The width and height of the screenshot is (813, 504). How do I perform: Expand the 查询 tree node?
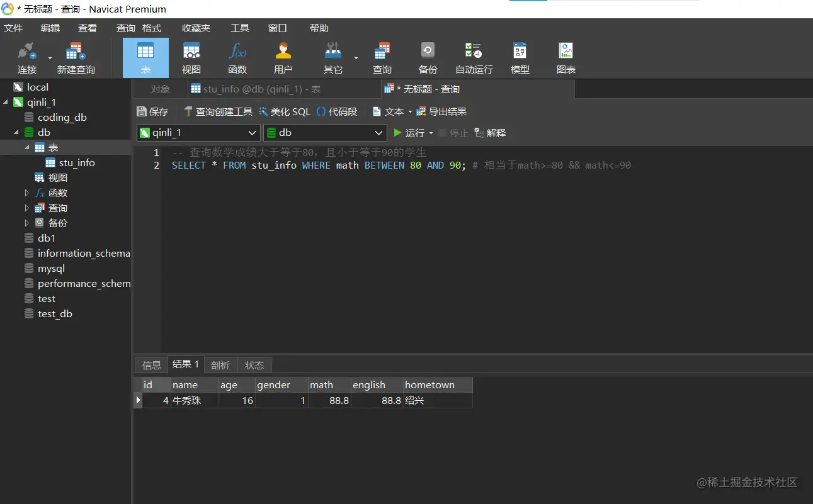coord(27,208)
